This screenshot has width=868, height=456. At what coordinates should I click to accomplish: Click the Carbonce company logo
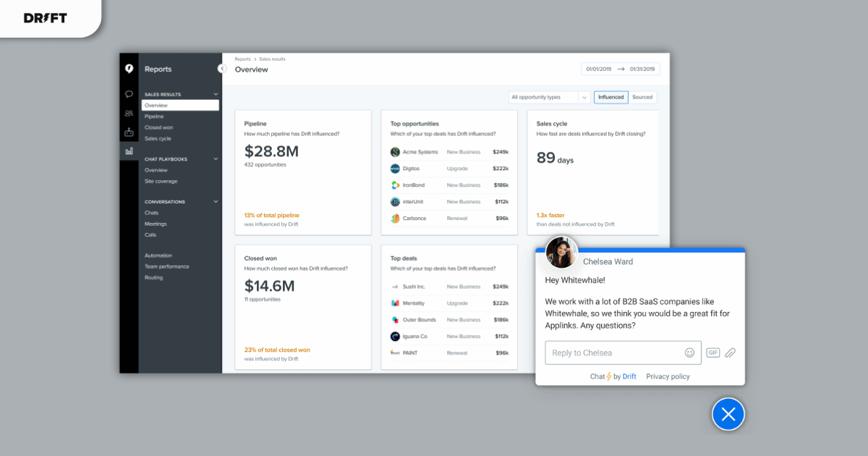395,219
